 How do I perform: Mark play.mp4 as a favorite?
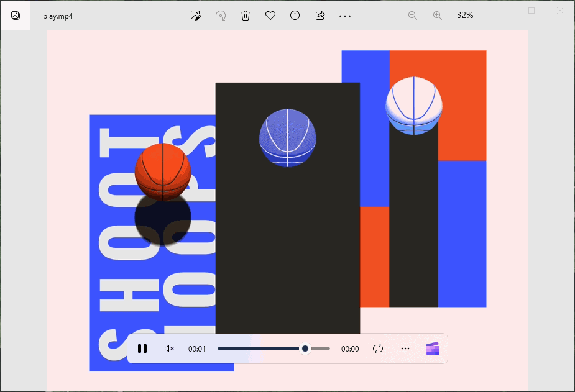coord(270,15)
